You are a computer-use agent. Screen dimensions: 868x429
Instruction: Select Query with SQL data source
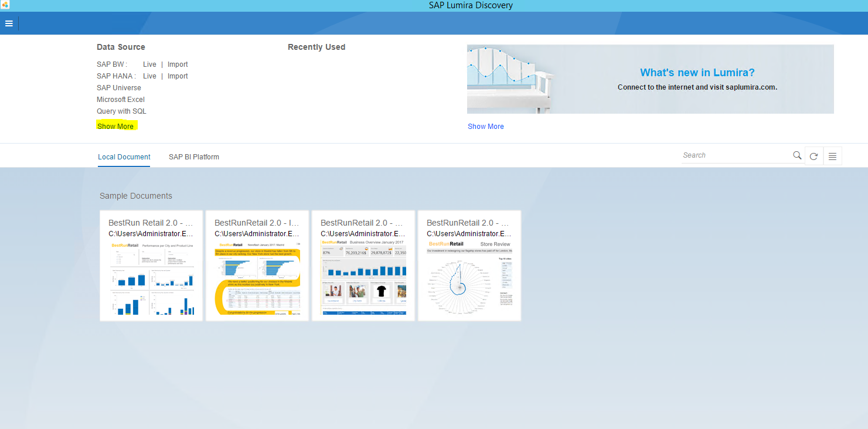[x=121, y=111]
